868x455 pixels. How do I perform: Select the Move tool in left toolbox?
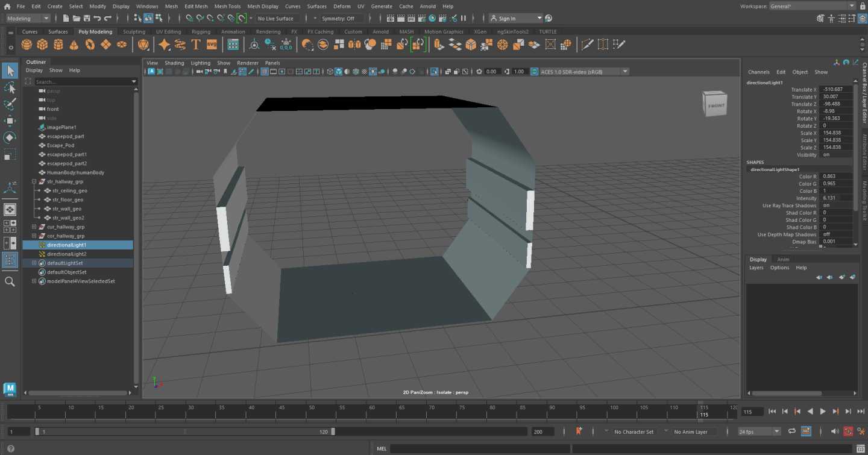(10, 121)
